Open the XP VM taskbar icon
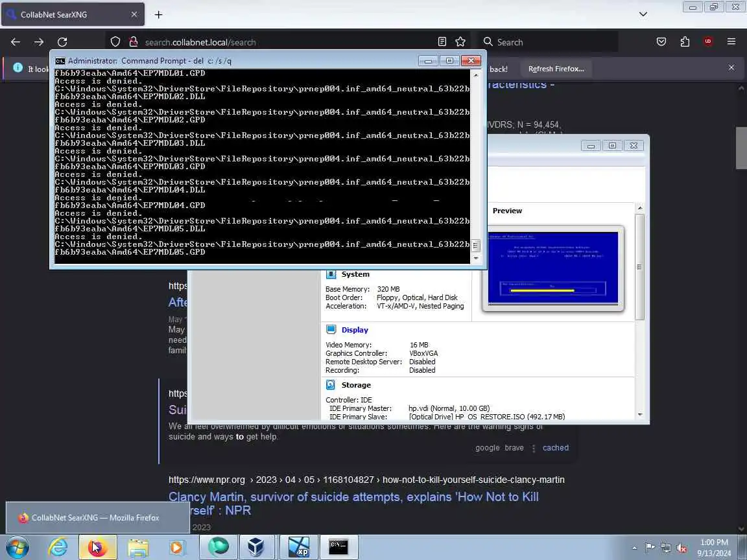747x560 pixels. tap(299, 546)
